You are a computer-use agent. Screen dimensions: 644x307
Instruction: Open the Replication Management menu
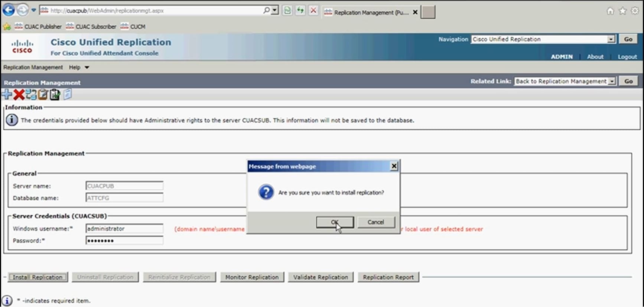coord(33,67)
